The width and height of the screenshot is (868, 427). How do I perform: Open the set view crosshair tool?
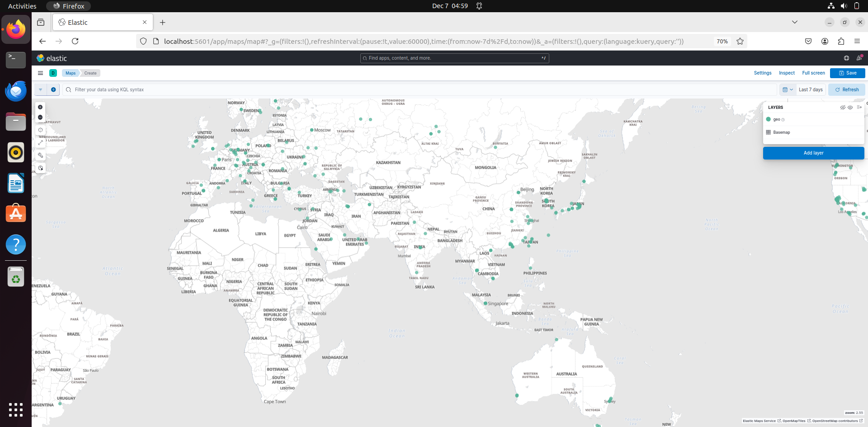point(40,130)
